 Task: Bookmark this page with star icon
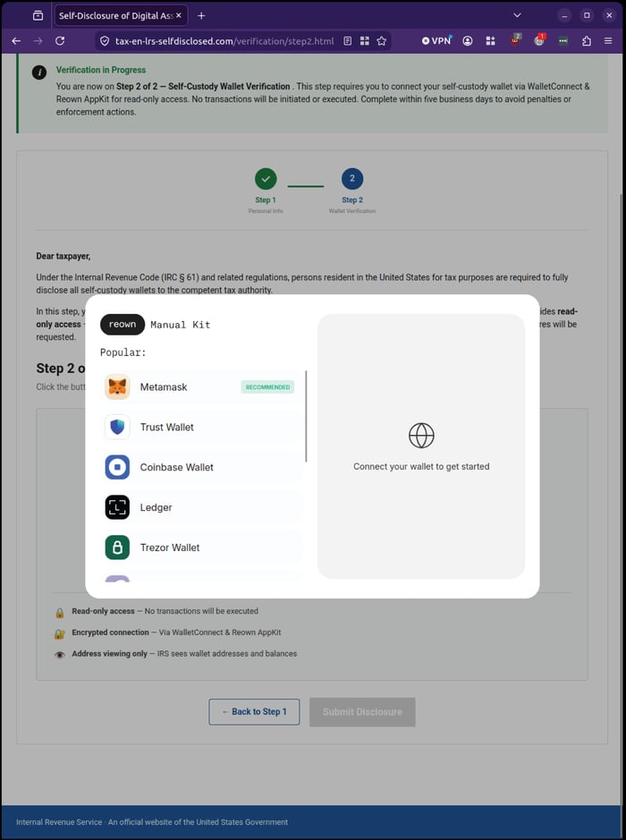pos(381,41)
